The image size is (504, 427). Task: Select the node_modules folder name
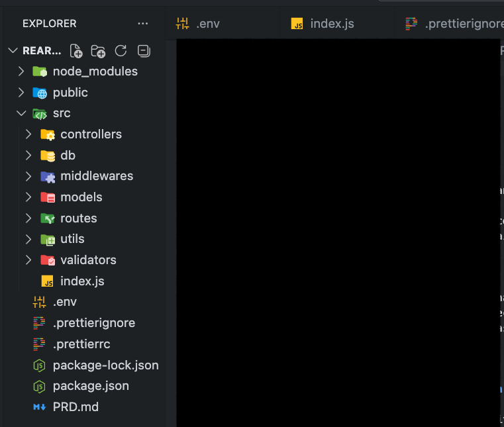tap(95, 71)
